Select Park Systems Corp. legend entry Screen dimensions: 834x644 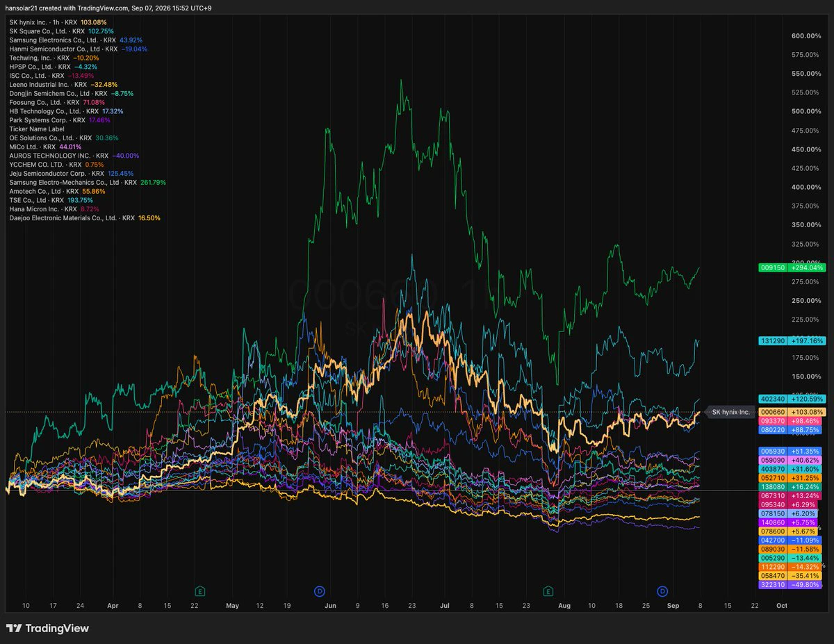[x=59, y=120]
